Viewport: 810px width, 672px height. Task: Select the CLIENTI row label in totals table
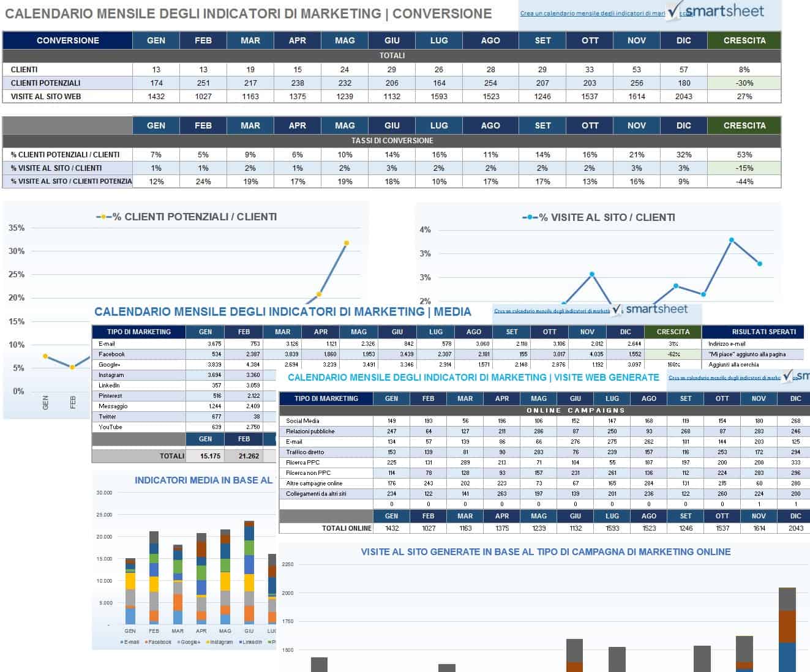67,69
